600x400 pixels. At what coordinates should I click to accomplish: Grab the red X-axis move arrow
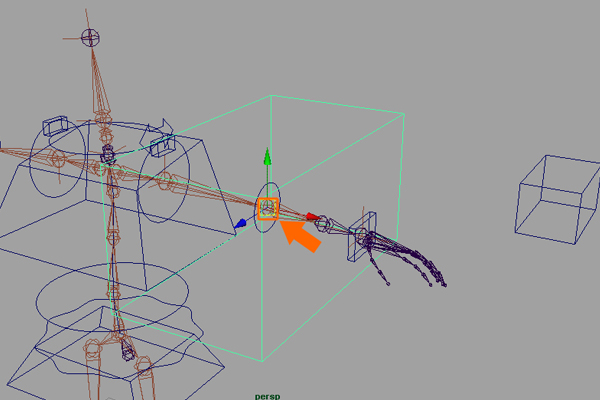(312, 217)
